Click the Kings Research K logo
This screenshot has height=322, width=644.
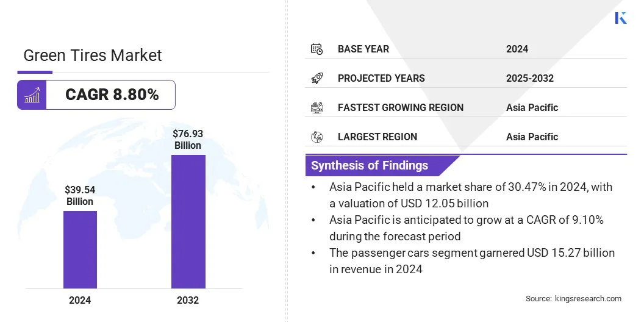coord(621,18)
